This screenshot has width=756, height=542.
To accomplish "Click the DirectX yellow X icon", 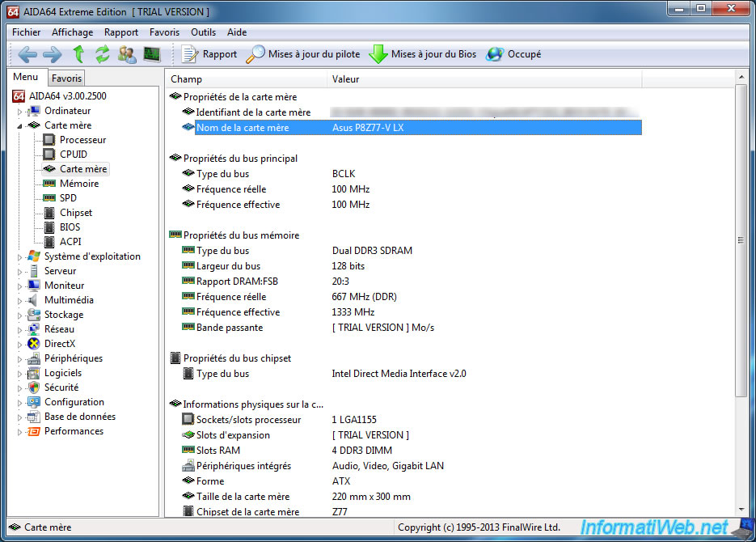I will click(34, 343).
